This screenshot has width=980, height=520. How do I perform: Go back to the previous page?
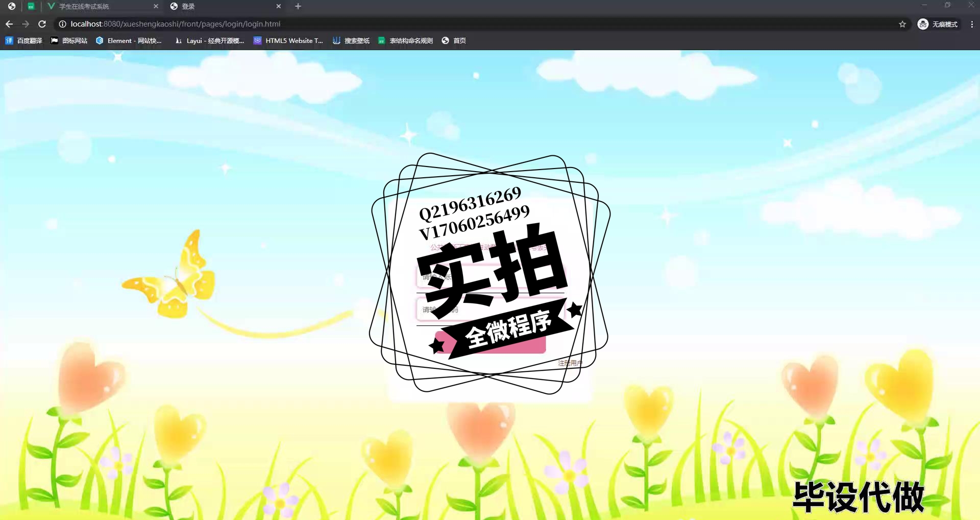click(x=9, y=24)
